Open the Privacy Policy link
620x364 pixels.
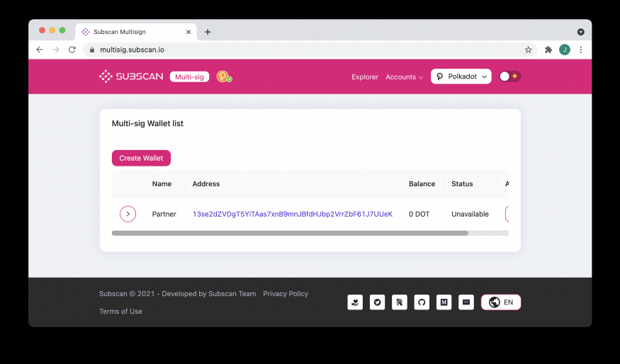point(286,294)
